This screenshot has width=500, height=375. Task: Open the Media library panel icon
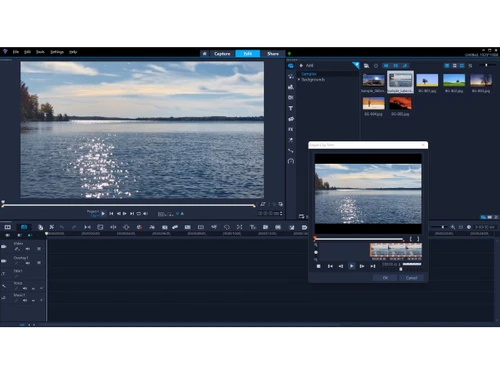click(x=291, y=66)
